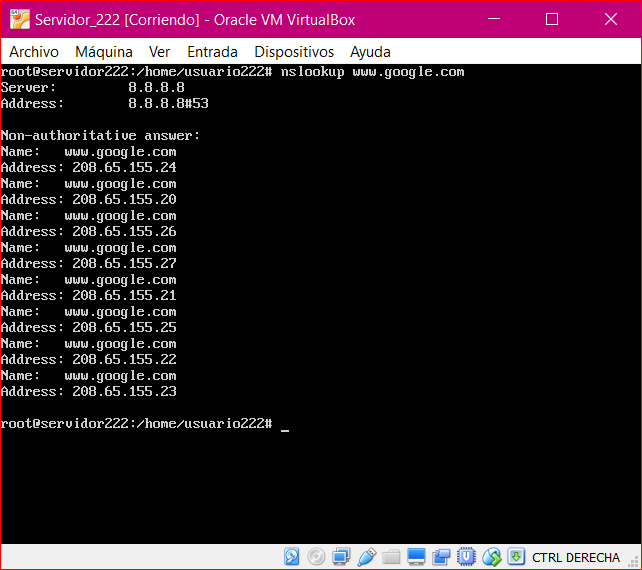Viewport: 642px width, 570px height.
Task: Open the recording/video capture status icon
Action: [x=441, y=557]
